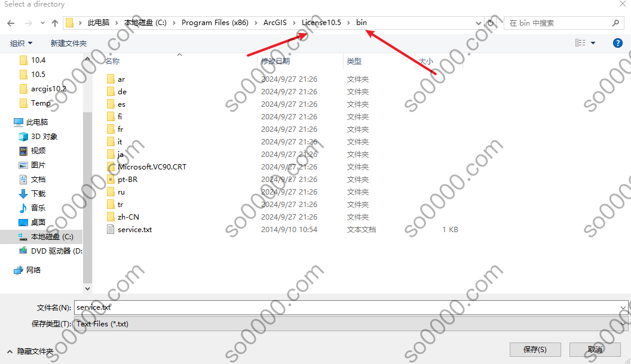Select the service.txt file icon
The image size is (631, 364).
(111, 229)
